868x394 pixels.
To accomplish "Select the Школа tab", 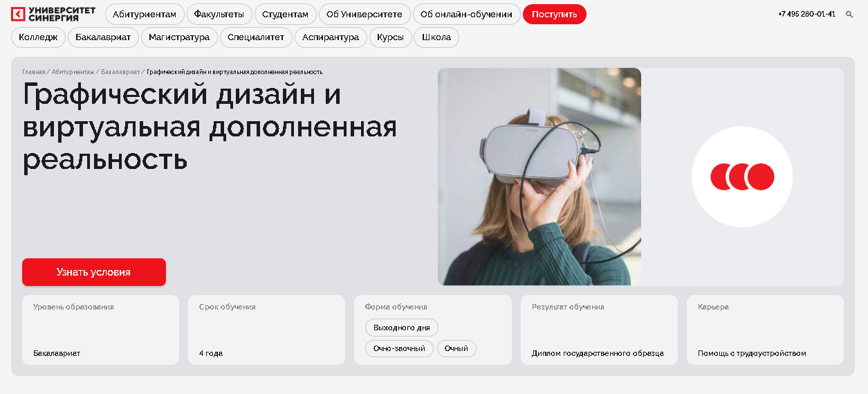I will 436,37.
